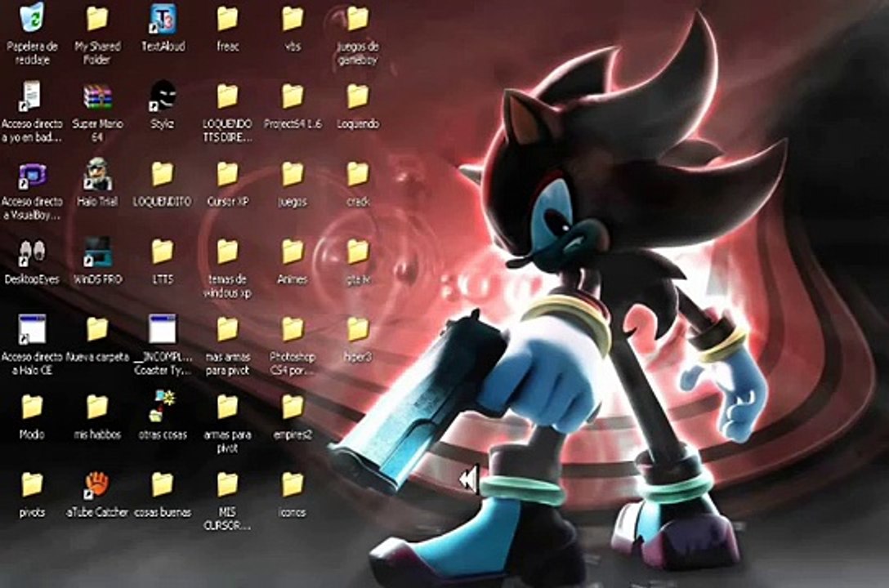
Task: Open the freac folder
Action: tap(227, 18)
